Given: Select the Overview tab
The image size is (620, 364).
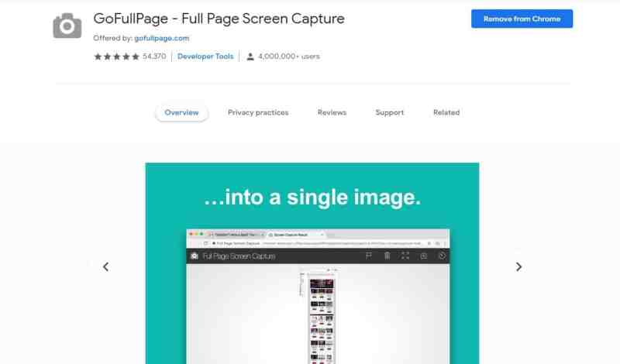Looking at the screenshot, I should (181, 112).
